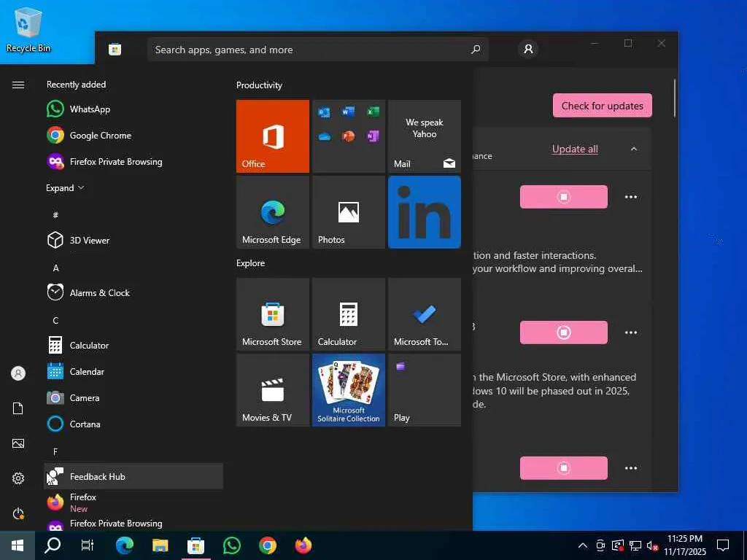
Task: Click the Store search magnifier icon
Action: tap(476, 50)
